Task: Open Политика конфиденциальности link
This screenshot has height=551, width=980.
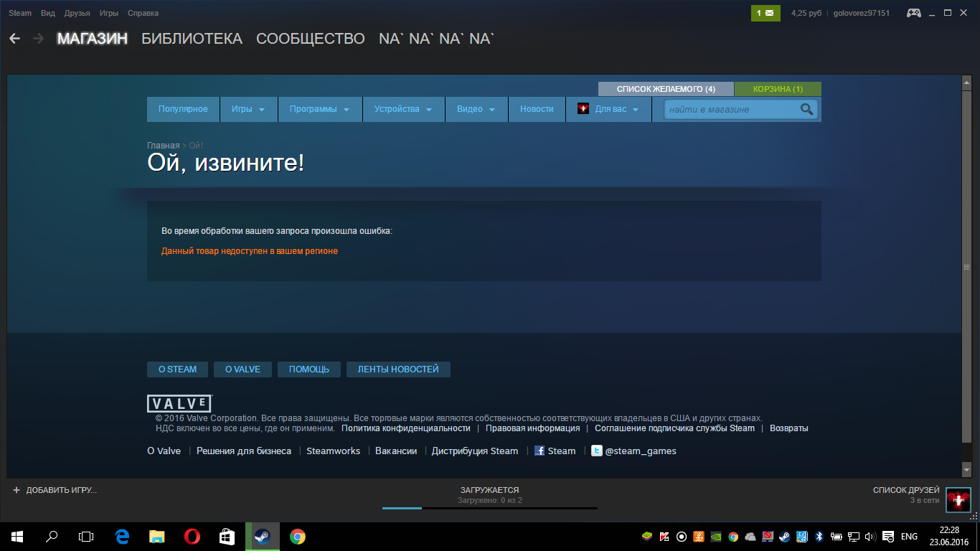Action: click(405, 428)
